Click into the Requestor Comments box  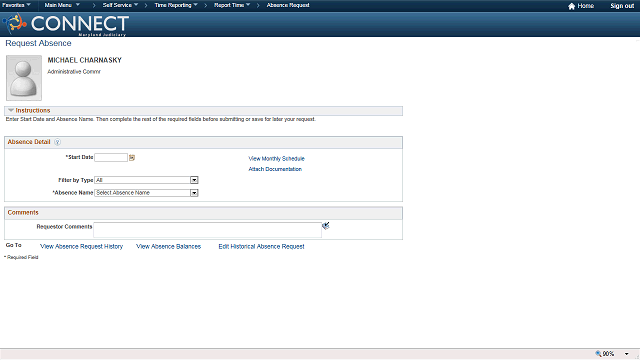207,230
